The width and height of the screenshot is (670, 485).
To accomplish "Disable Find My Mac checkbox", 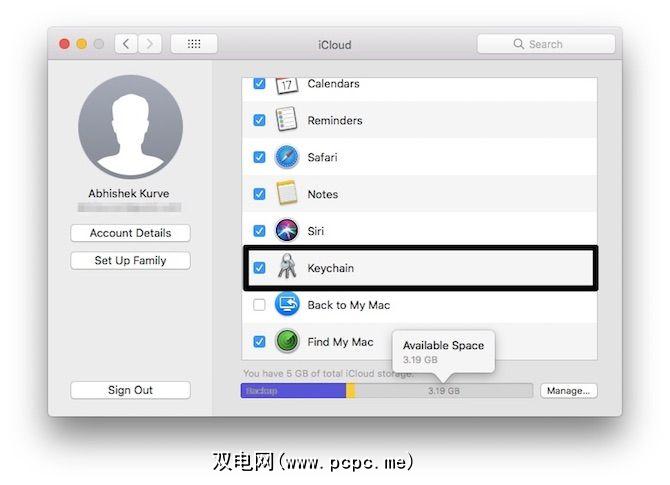I will click(259, 342).
